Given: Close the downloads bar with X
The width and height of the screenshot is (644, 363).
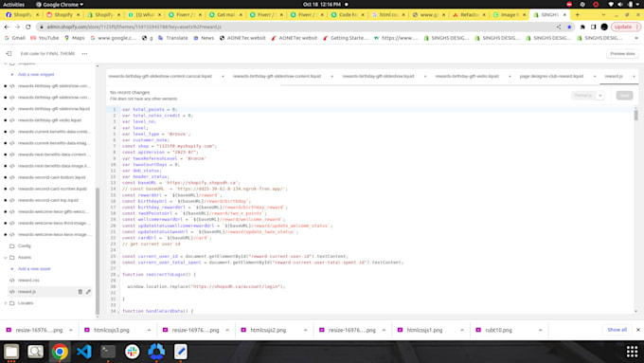Looking at the screenshot, I should tap(637, 330).
